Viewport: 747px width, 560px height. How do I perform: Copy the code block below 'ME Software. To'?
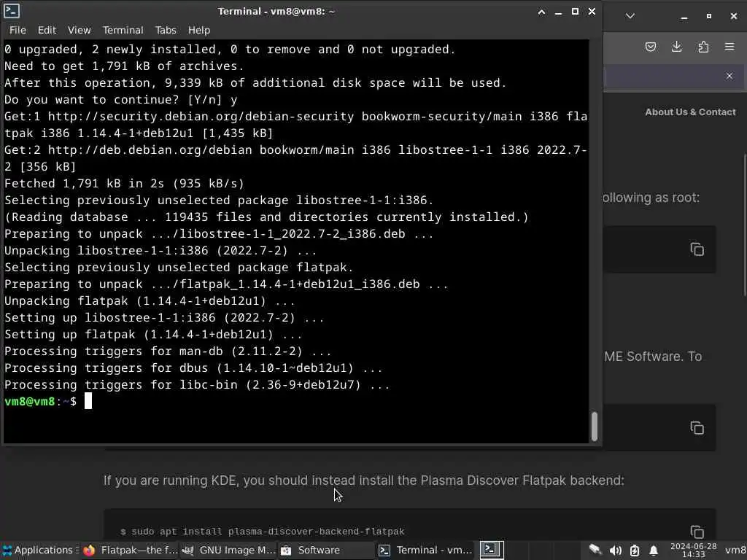[697, 427]
